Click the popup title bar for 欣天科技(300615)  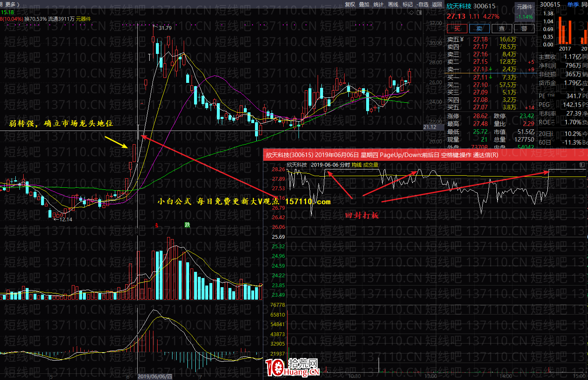click(425, 155)
